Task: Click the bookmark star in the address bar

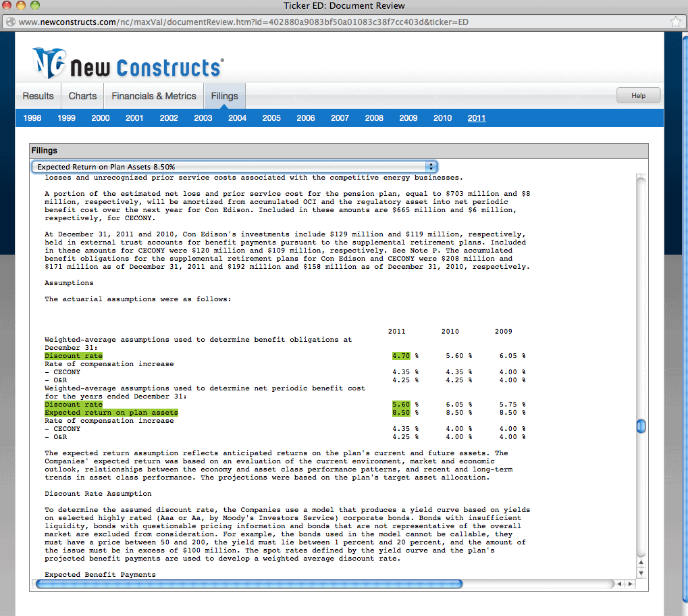Action: (676, 22)
